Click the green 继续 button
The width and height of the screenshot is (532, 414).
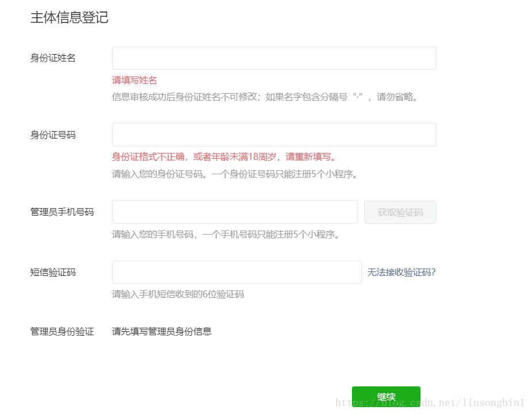click(386, 396)
